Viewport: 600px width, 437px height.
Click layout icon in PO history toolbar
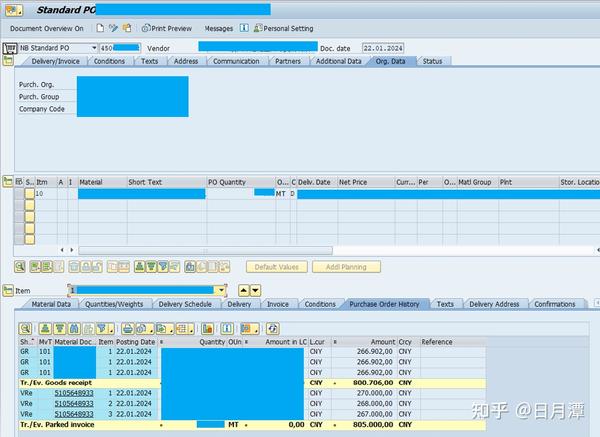(x=181, y=328)
